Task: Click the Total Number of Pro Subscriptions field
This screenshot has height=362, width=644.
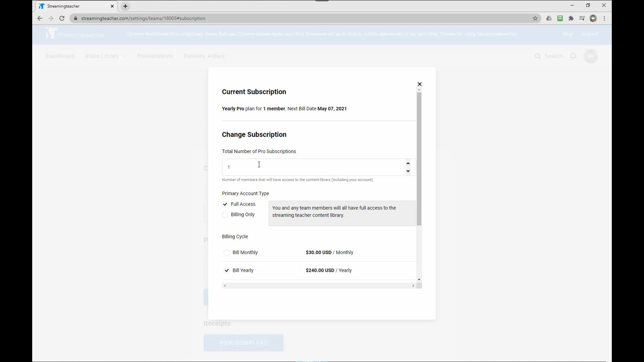Action: coord(319,167)
